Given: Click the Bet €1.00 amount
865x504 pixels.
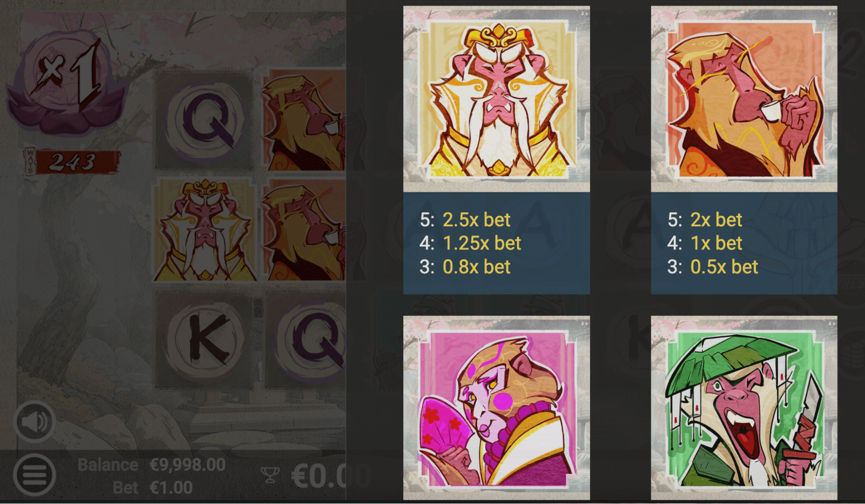Looking at the screenshot, I should [x=152, y=488].
